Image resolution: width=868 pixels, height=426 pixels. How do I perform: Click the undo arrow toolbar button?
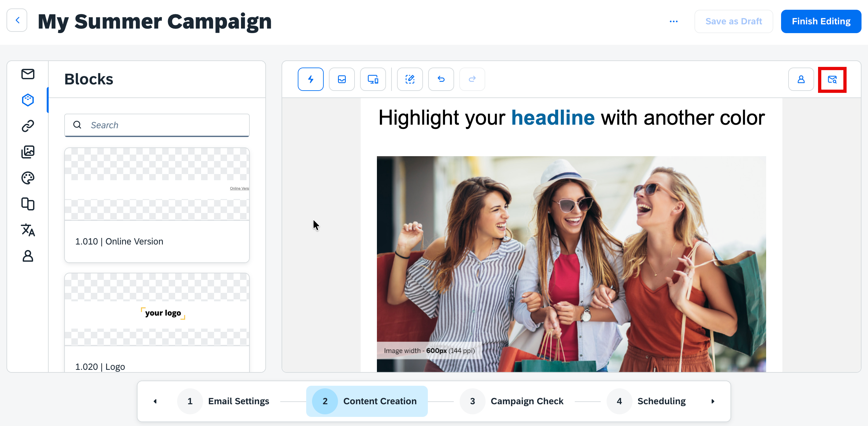(441, 79)
